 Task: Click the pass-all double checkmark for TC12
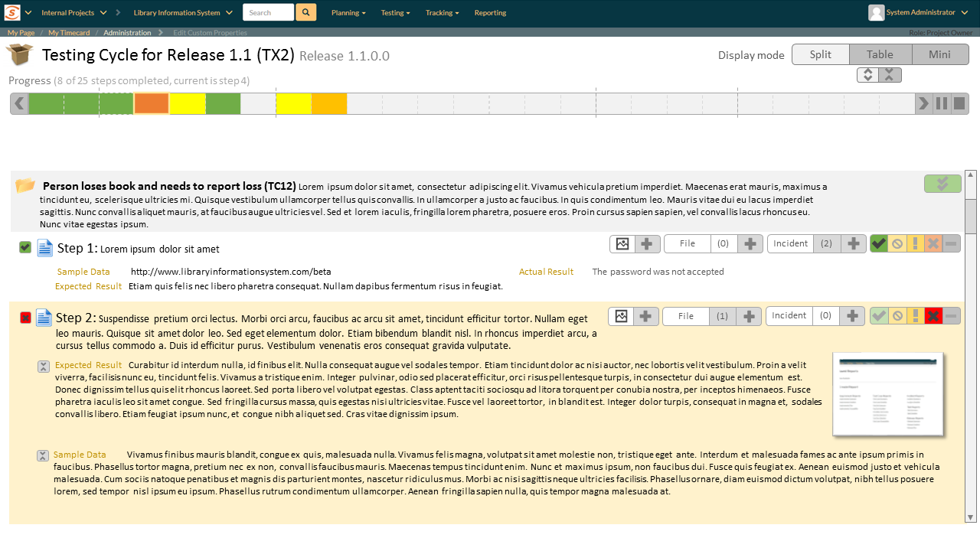pos(942,184)
